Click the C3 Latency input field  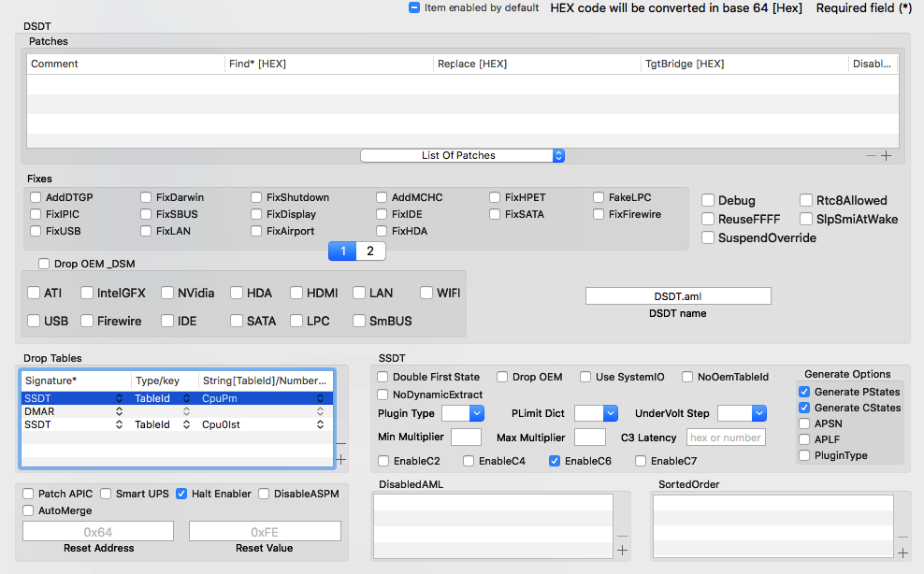[726, 438]
